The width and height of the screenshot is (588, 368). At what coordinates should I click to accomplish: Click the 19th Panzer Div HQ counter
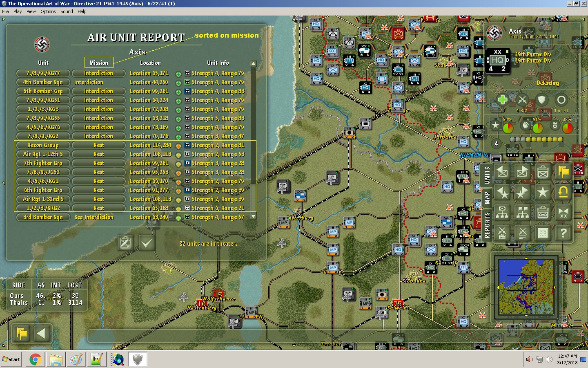[x=498, y=61]
